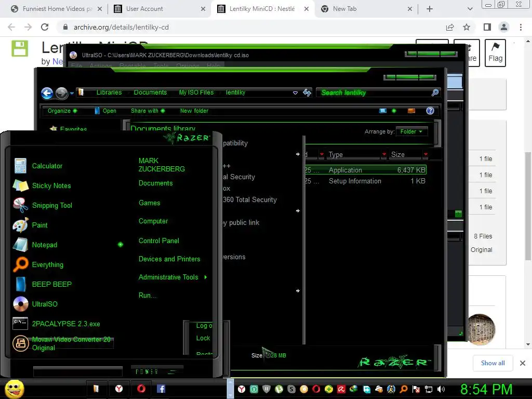Start Paint from the Start menu
The width and height of the screenshot is (532, 399).
(39, 225)
